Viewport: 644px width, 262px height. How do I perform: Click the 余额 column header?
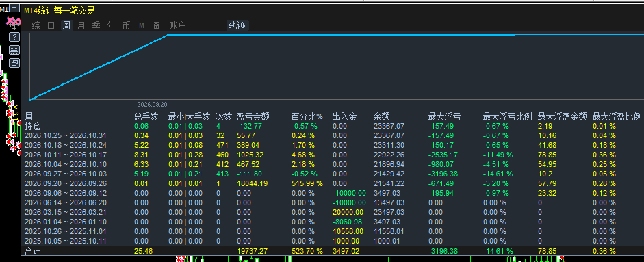point(382,116)
